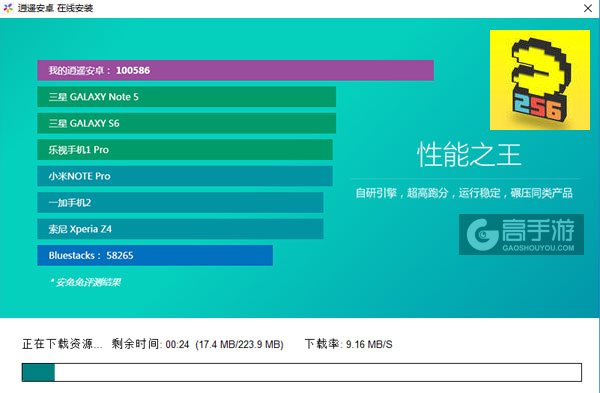Select the 一加手机2 bar
Screen dimensions: 600x393
tap(180, 202)
